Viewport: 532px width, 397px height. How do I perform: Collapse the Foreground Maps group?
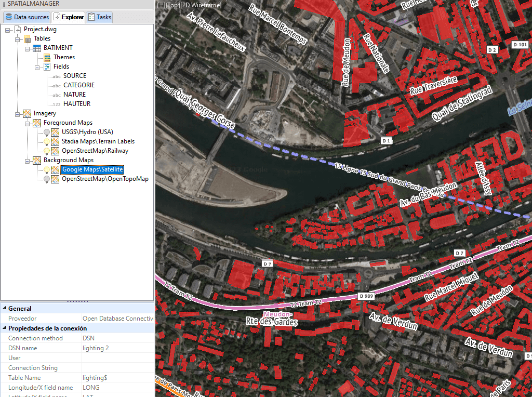point(27,124)
